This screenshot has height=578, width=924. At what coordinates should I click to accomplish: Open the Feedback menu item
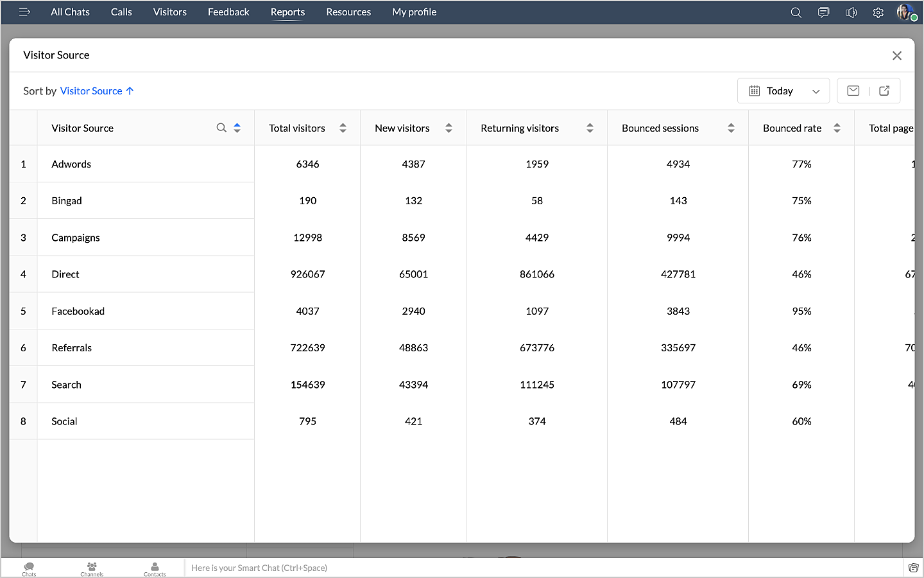click(x=228, y=12)
